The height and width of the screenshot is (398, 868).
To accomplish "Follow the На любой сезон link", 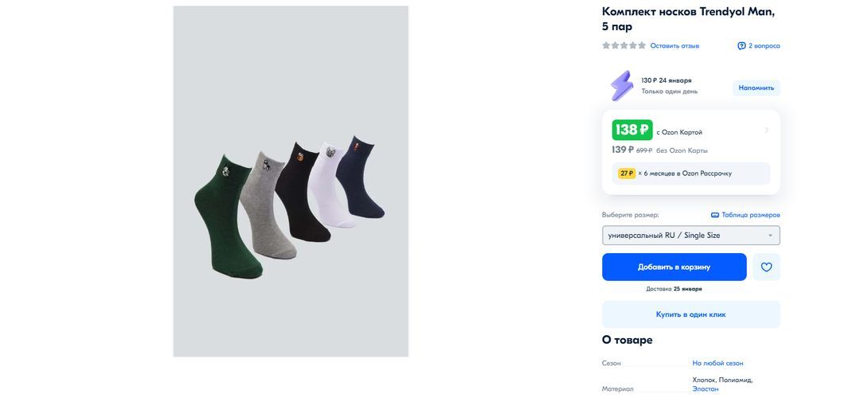I will point(717,363).
